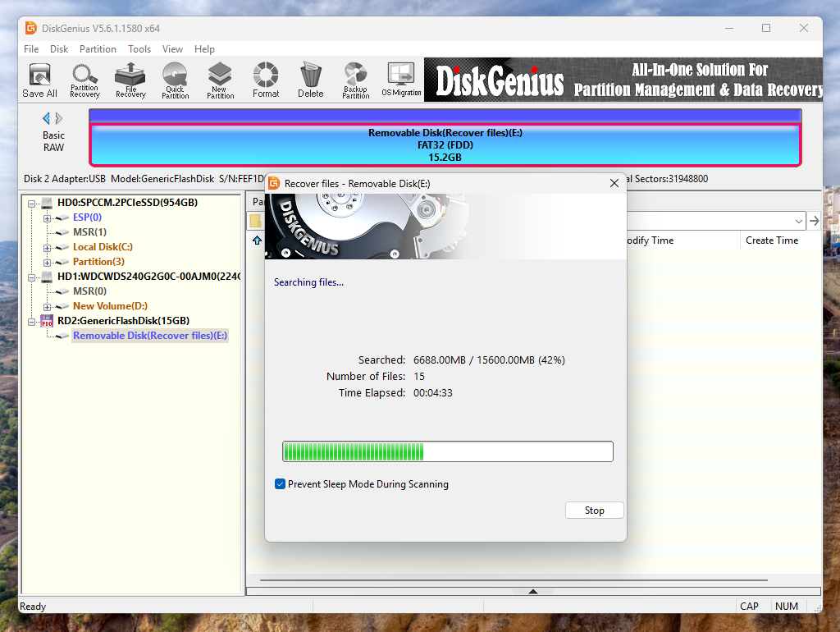Click the blue disk header strip

point(445,115)
